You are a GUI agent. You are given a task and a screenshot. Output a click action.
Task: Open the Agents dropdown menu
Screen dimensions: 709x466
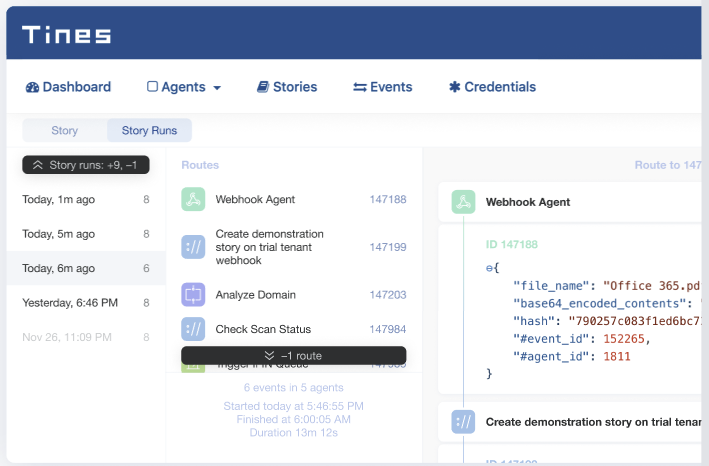[184, 87]
